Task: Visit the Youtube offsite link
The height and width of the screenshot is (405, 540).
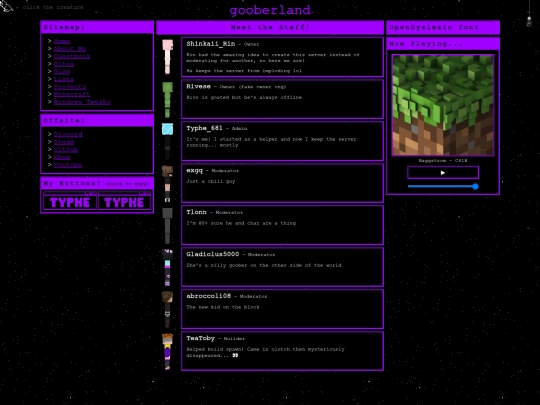Action: pos(68,165)
